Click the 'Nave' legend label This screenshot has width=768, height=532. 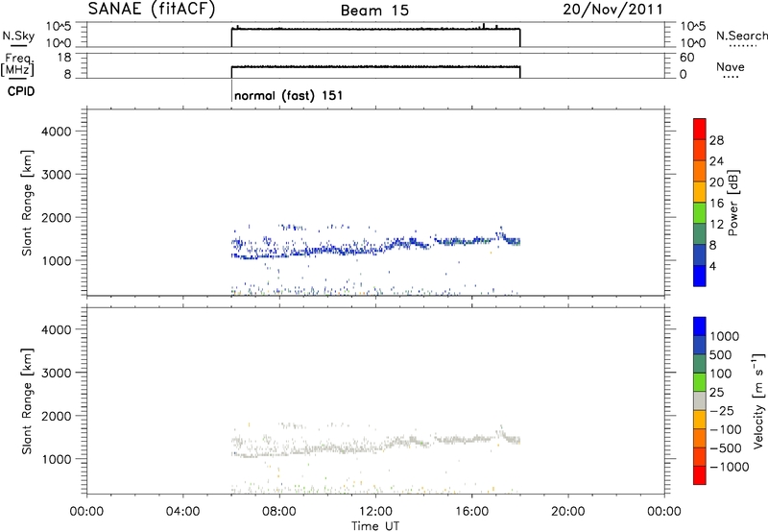pyautogui.click(x=731, y=66)
